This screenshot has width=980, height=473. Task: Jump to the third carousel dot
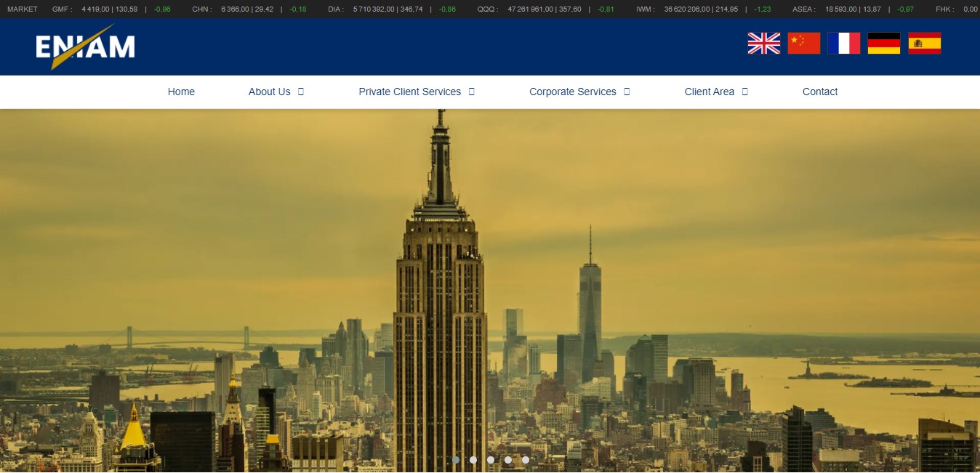coord(491,460)
